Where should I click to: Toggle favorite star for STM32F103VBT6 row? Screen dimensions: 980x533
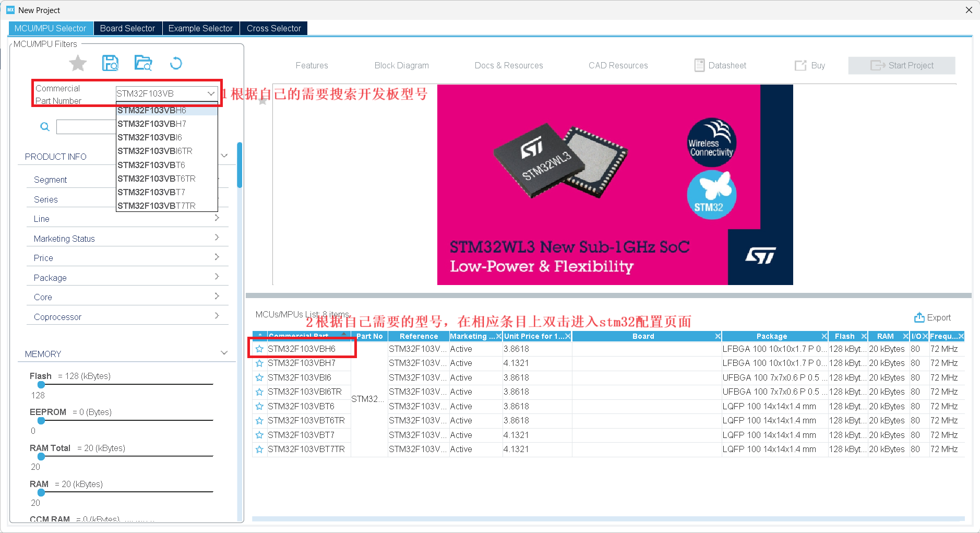(x=259, y=406)
